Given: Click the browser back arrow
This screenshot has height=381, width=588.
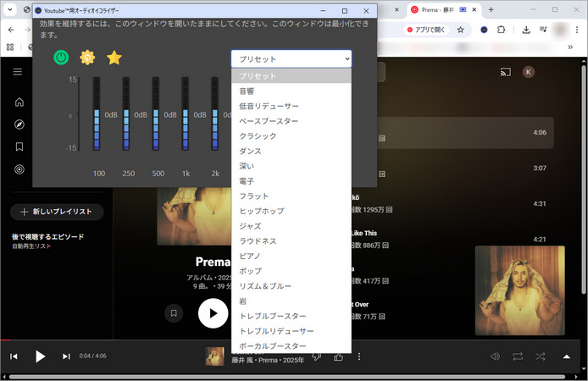Looking at the screenshot, I should [11, 30].
